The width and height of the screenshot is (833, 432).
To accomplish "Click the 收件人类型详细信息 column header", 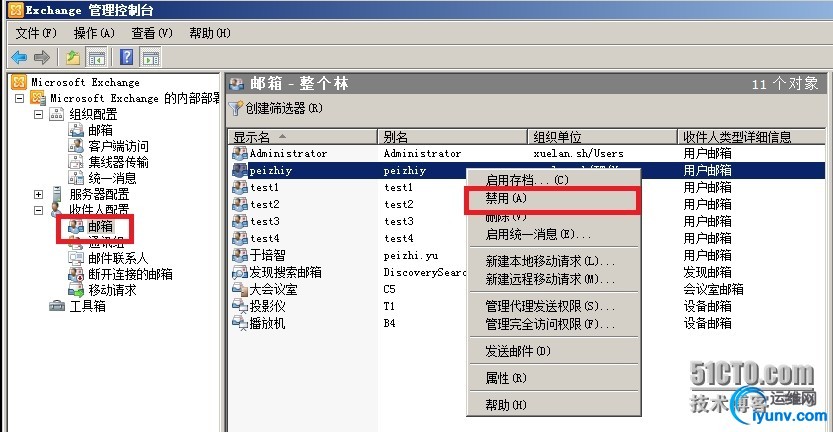I will (751, 137).
